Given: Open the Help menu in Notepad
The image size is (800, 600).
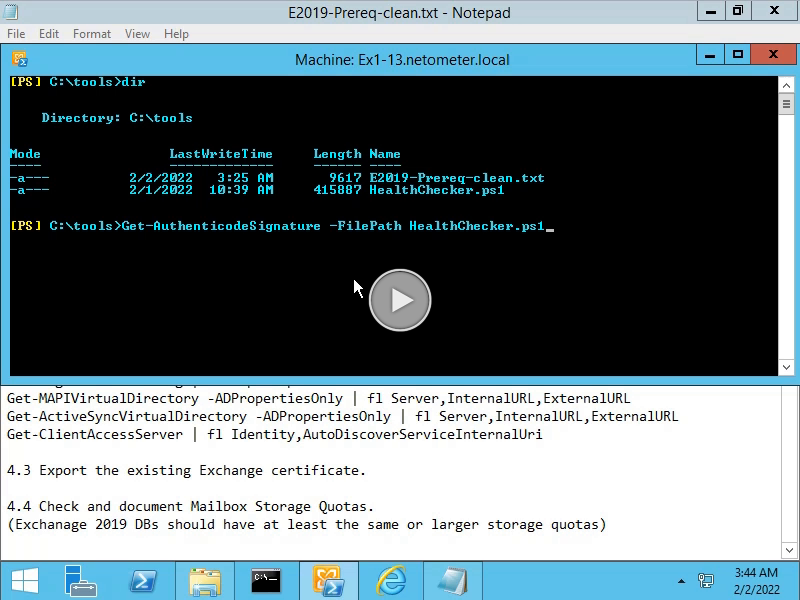Looking at the screenshot, I should coord(176,34).
